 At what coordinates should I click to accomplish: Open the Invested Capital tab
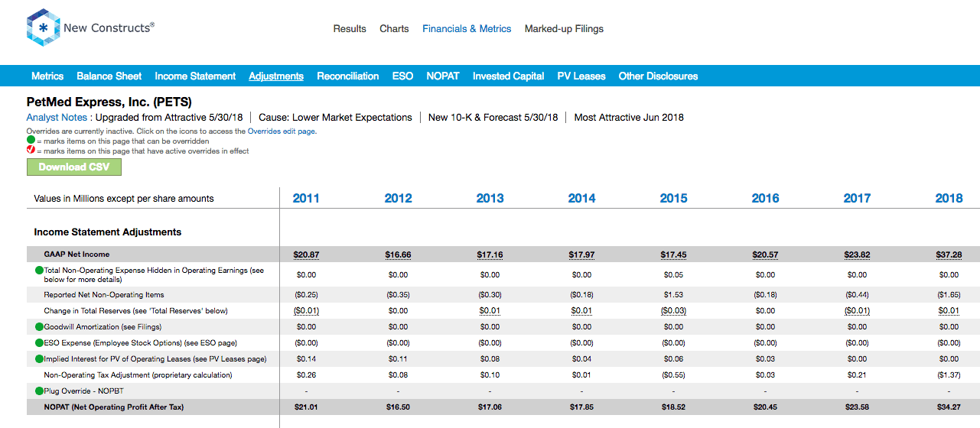508,76
